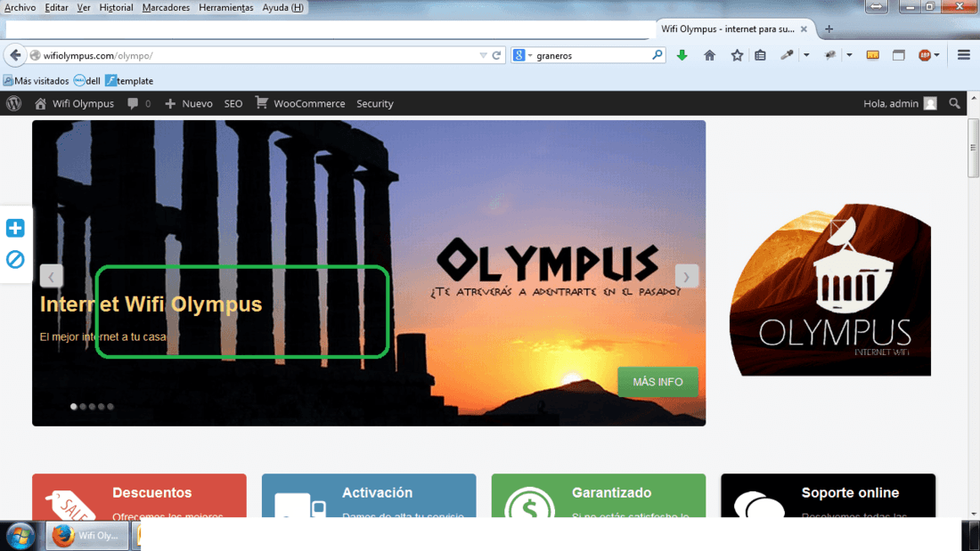Open the Marcadores menu
The width and height of the screenshot is (980, 551).
166,7
